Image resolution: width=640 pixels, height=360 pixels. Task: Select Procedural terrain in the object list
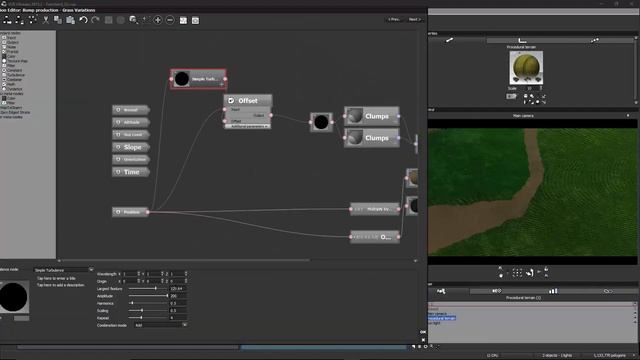point(442,318)
